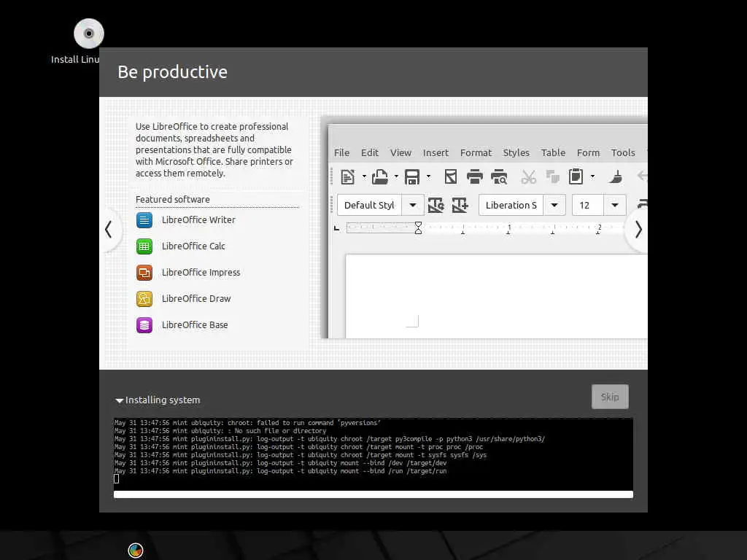The width and height of the screenshot is (747, 560).
Task: Click the Print icon in preview toolbar
Action: [474, 176]
